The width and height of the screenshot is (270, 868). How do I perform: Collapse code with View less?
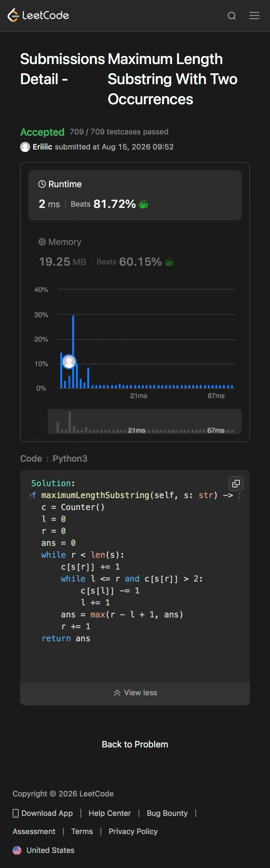pyautogui.click(x=135, y=692)
